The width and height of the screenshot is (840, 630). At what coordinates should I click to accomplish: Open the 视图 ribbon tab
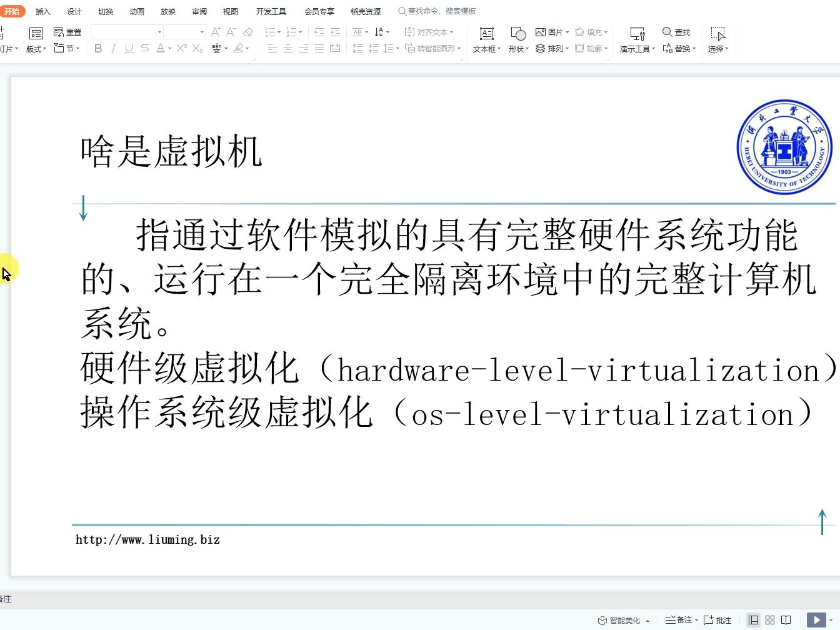(230, 11)
